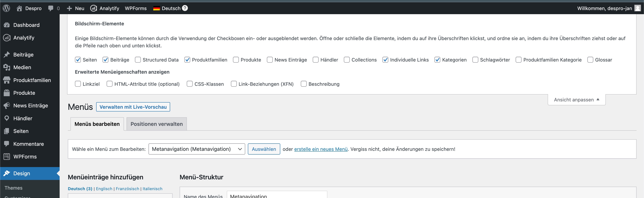Enable the Structured Data checkbox
Image resolution: width=644 pixels, height=198 pixels.
coord(138,60)
